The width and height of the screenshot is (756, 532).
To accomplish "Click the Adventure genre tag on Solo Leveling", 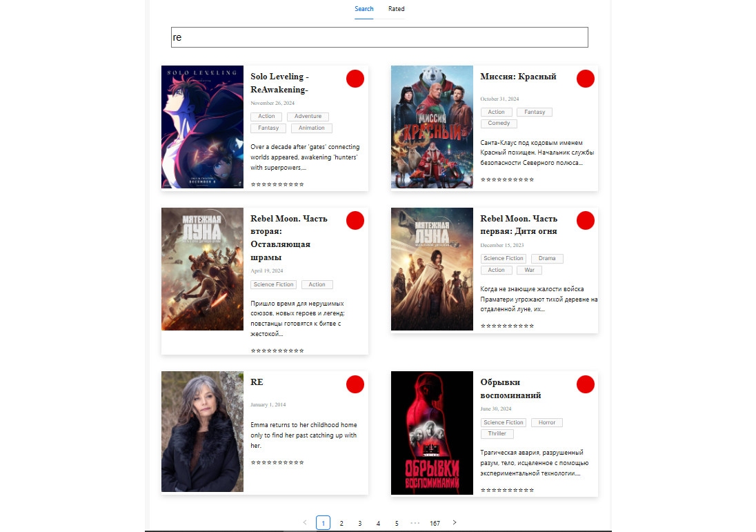I will (308, 116).
